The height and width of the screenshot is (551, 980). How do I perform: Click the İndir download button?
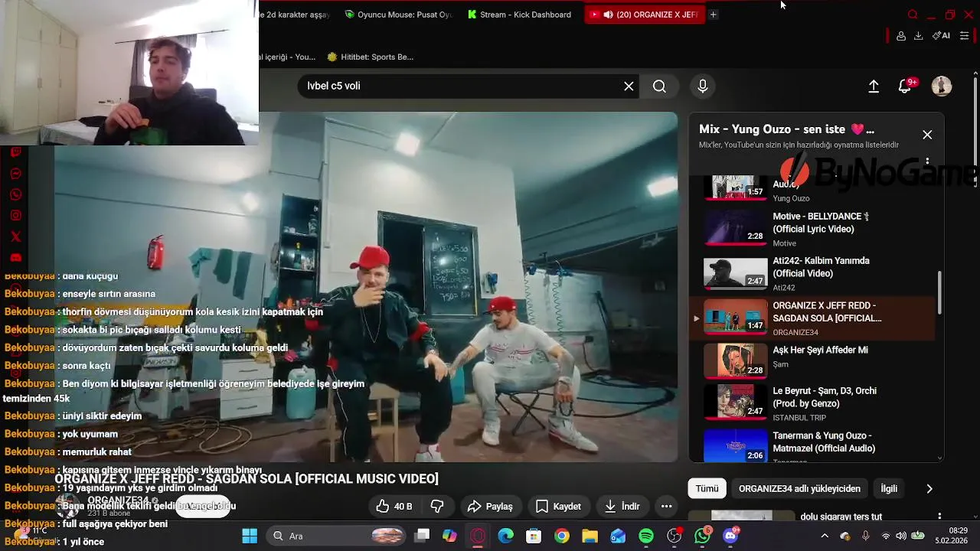(622, 506)
